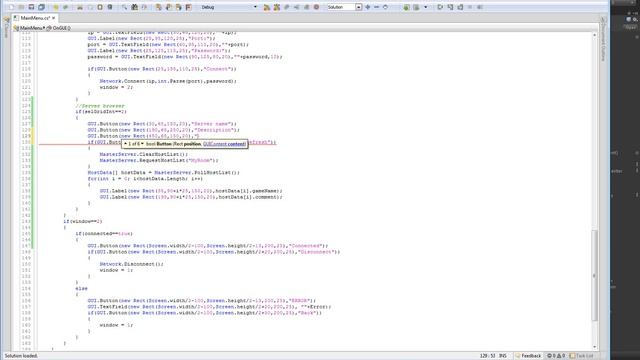Click the green run icon in toolbar
Viewport: 640px width, 360px height.
coord(407,7)
